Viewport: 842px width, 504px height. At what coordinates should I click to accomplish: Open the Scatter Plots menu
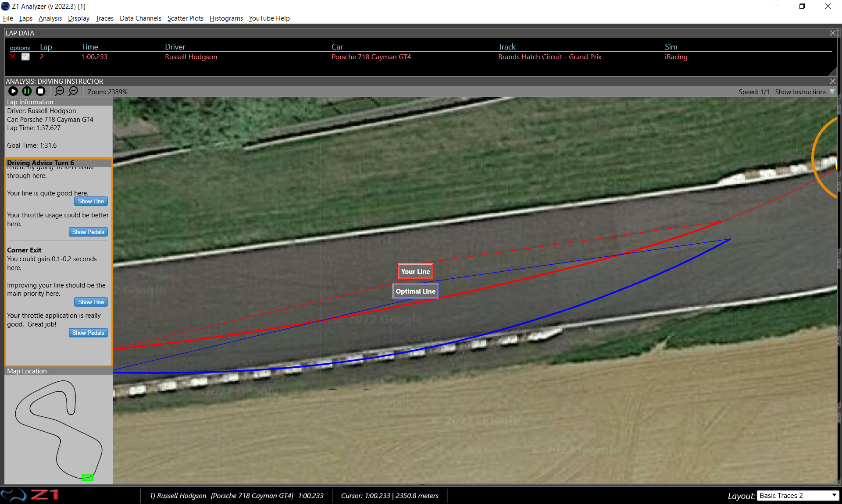(x=186, y=18)
